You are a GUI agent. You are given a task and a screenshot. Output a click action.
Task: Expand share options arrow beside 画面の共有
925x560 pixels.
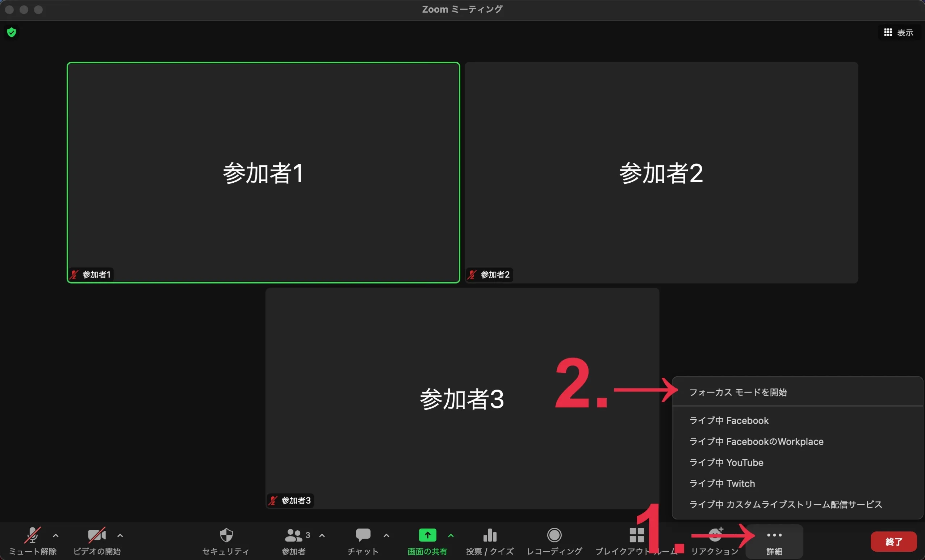pyautogui.click(x=451, y=536)
